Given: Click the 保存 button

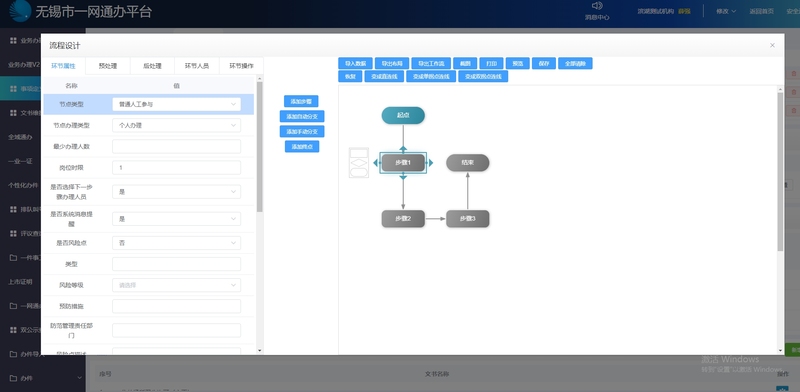Looking at the screenshot, I should click(x=543, y=63).
